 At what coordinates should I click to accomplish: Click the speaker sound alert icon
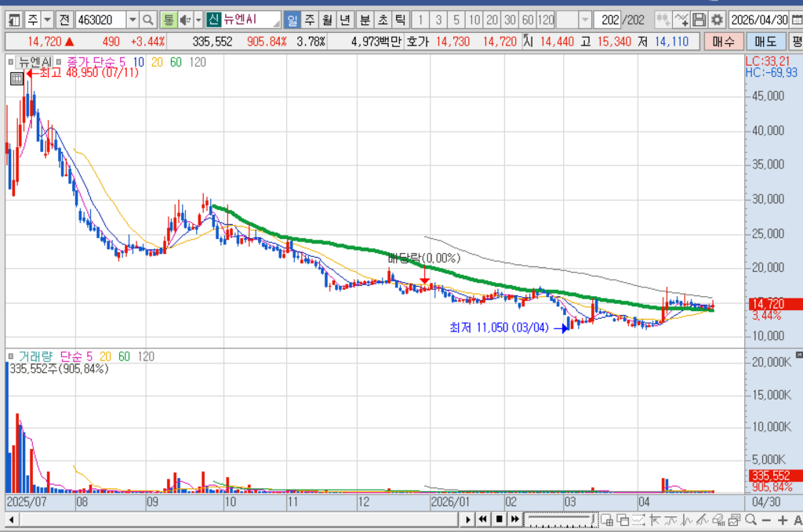pyautogui.click(x=185, y=20)
